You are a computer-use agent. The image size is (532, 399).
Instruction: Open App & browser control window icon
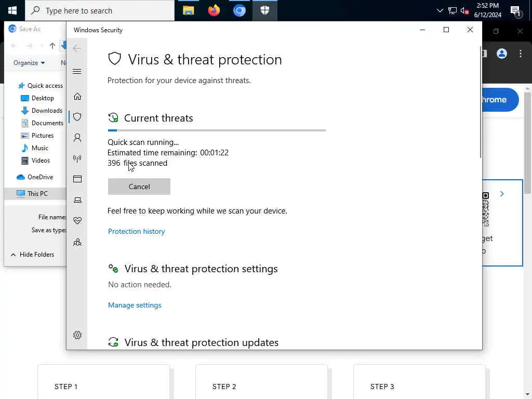click(77, 179)
